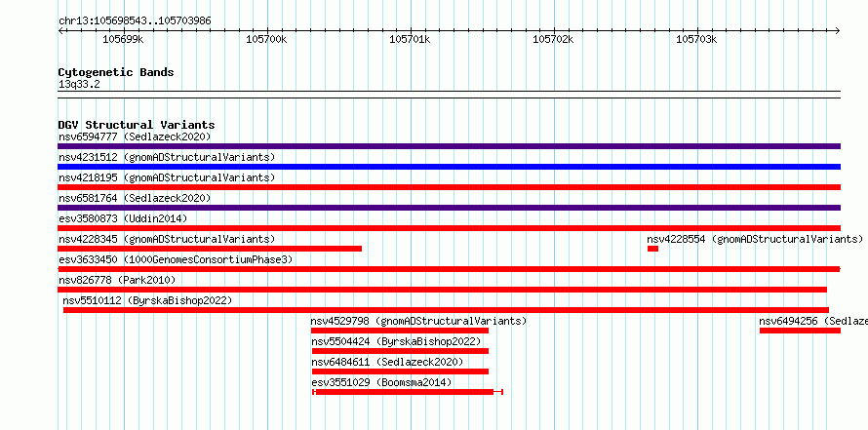Screen dimensions: 868x430
Task: Select the blue nsv4231512 variant bar
Action: (x=449, y=167)
